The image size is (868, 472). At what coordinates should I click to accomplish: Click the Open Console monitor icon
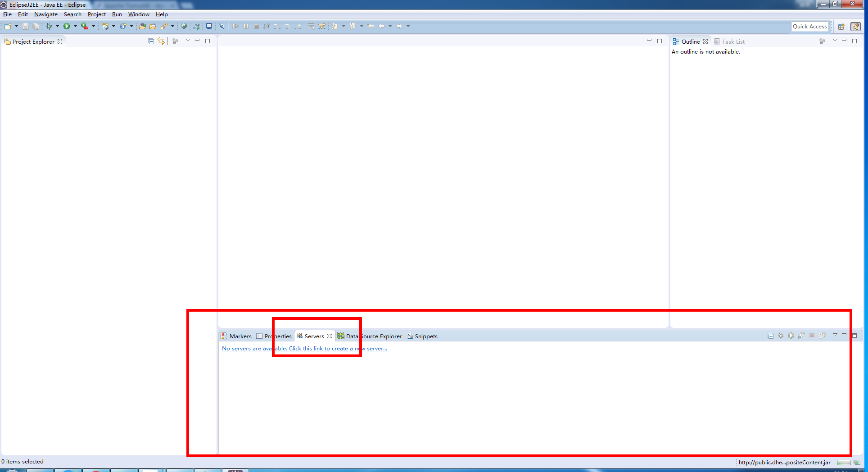(209, 26)
